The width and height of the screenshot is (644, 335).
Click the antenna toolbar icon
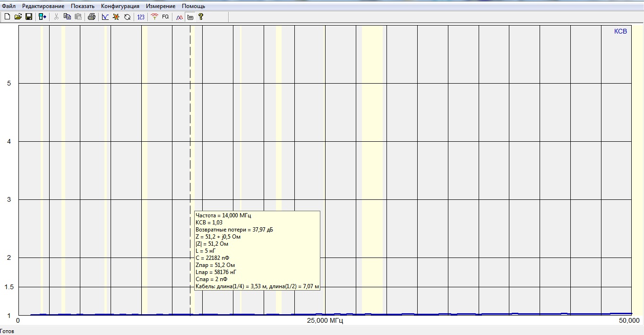[x=154, y=17]
